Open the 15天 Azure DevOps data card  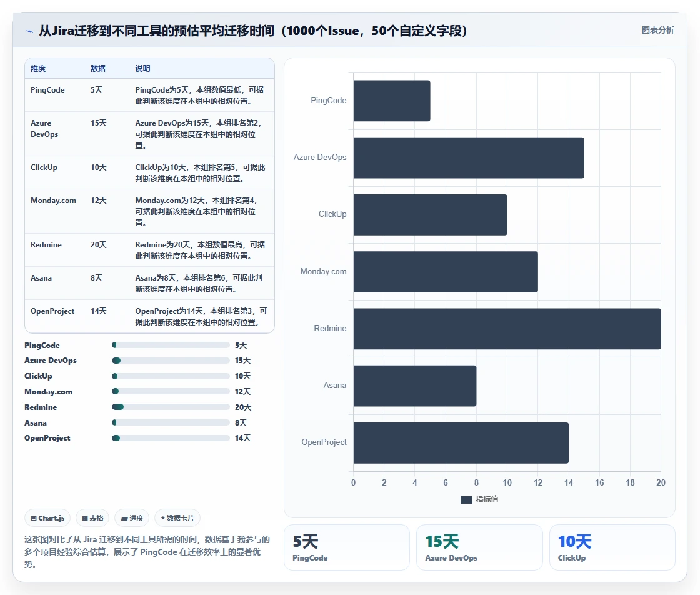(479, 547)
